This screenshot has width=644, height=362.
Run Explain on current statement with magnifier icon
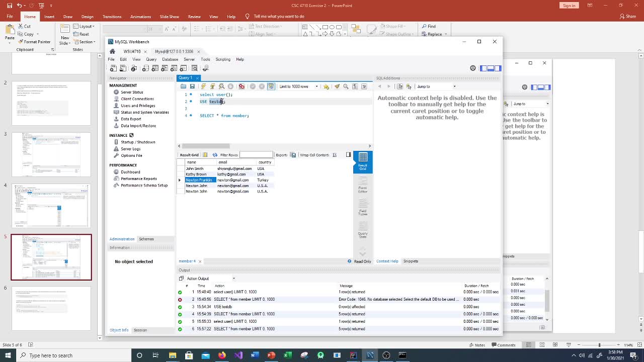221,86
